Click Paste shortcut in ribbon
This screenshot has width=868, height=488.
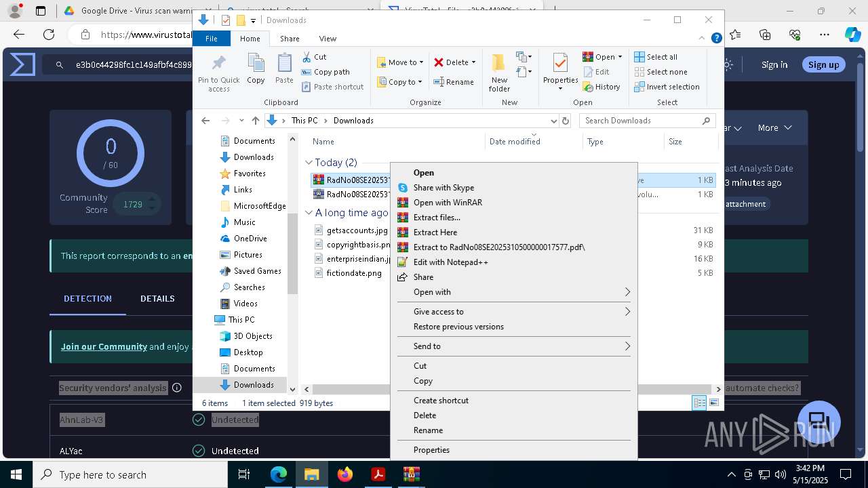(x=332, y=87)
